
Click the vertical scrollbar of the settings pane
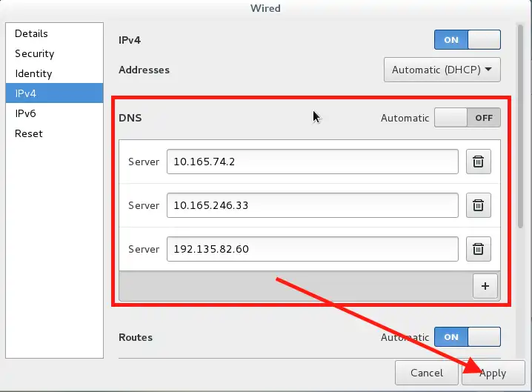tap(520, 126)
